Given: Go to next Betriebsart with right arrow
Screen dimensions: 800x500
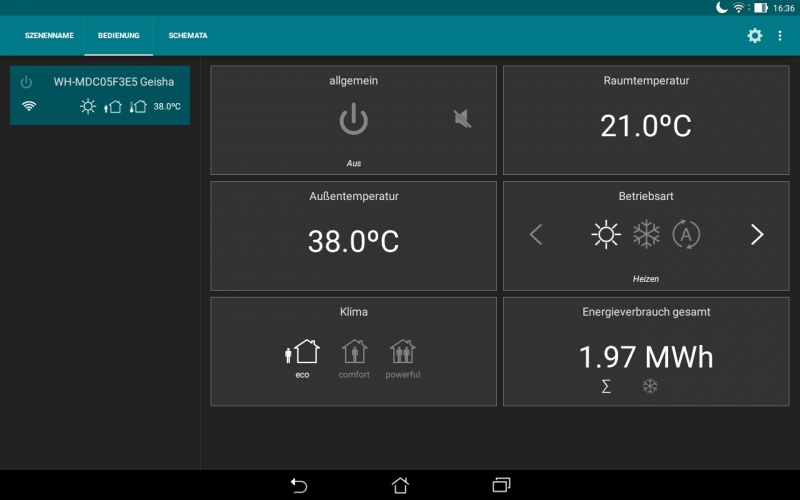Looking at the screenshot, I should coord(757,234).
